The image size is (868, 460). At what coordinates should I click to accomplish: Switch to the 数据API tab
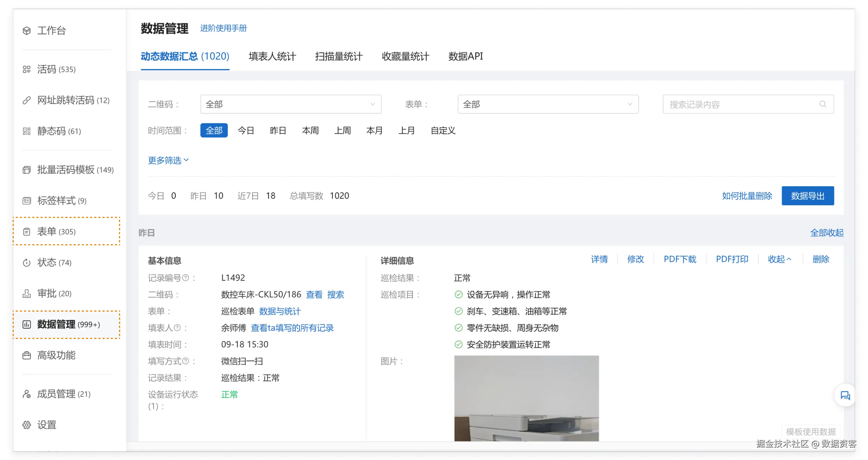click(x=465, y=56)
